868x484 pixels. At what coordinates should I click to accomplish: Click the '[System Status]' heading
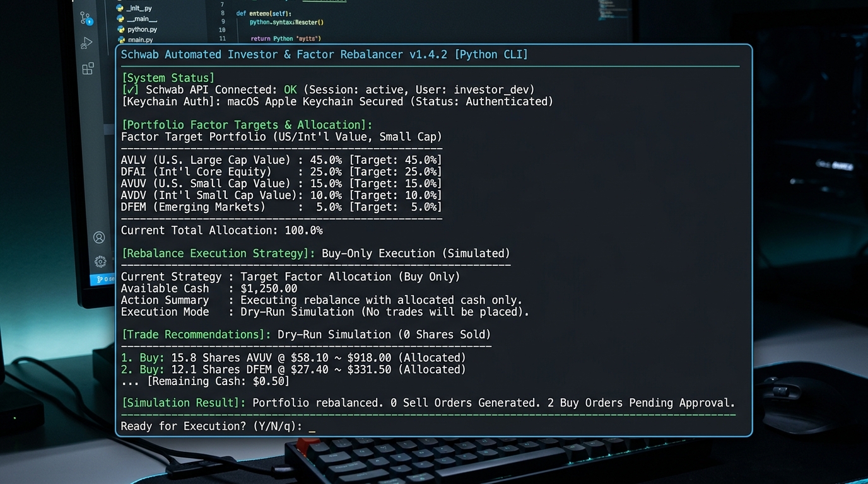(168, 78)
